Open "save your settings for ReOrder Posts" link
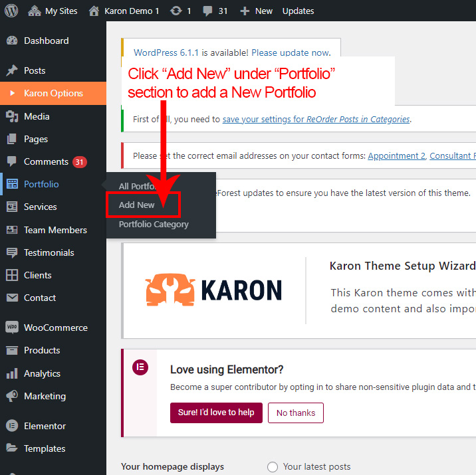This screenshot has height=475, width=476. click(x=316, y=120)
